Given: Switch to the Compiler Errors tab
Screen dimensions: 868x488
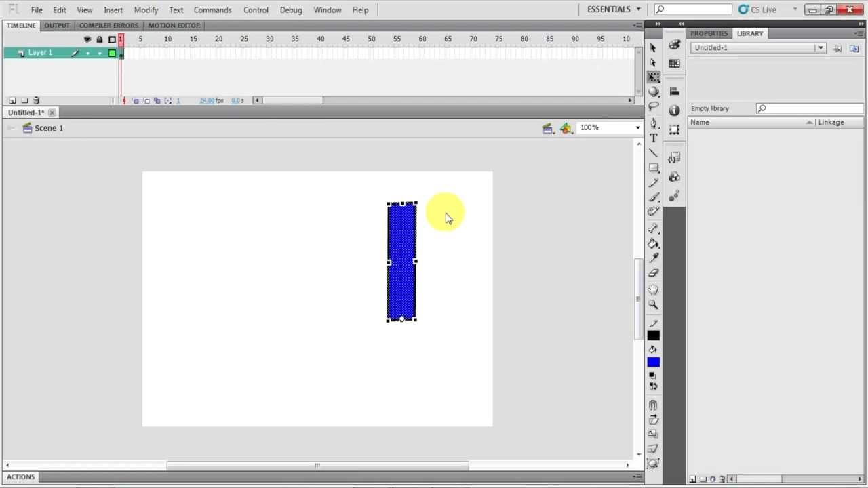Looking at the screenshot, I should 108,25.
